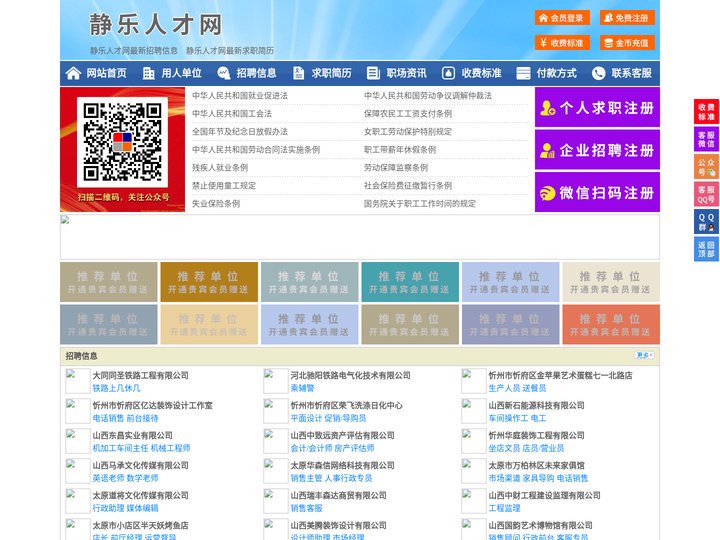Open 失业保险条例 link
Image resolution: width=720 pixels, height=540 pixels.
pos(216,203)
